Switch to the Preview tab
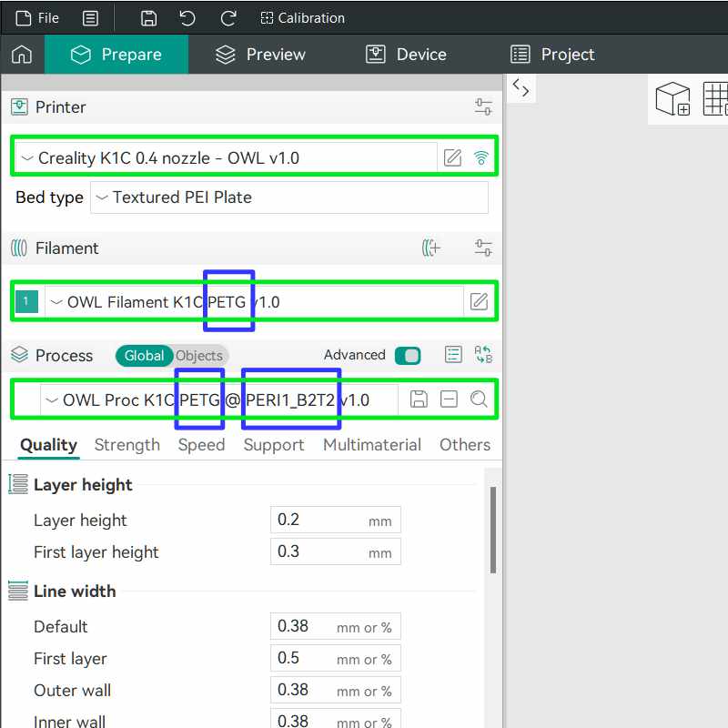The image size is (728, 728). (x=260, y=55)
